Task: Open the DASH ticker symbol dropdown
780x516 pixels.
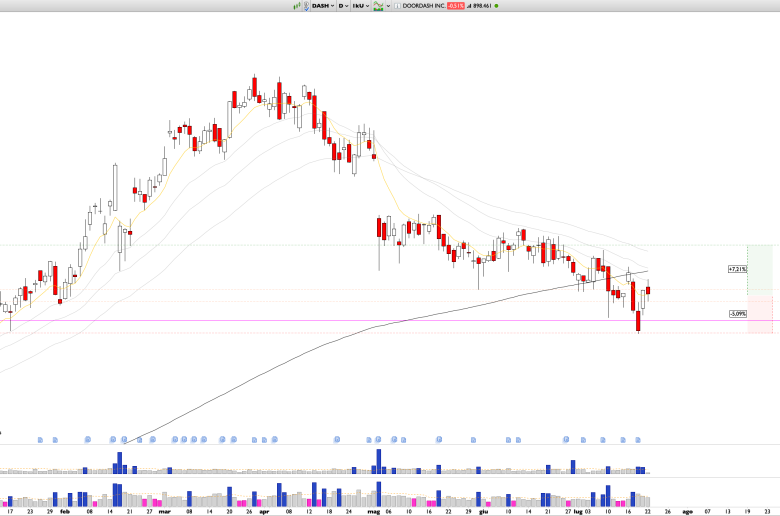Action: pyautogui.click(x=322, y=5)
